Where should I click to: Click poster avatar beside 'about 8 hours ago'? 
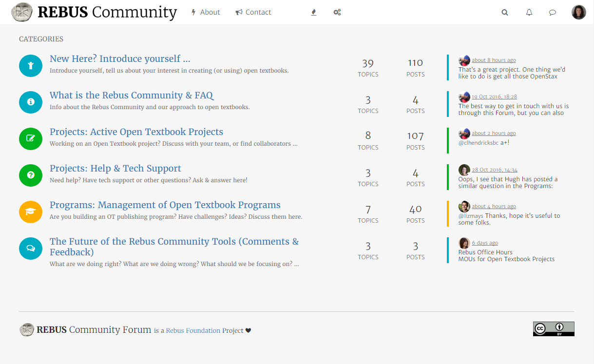[x=464, y=60]
